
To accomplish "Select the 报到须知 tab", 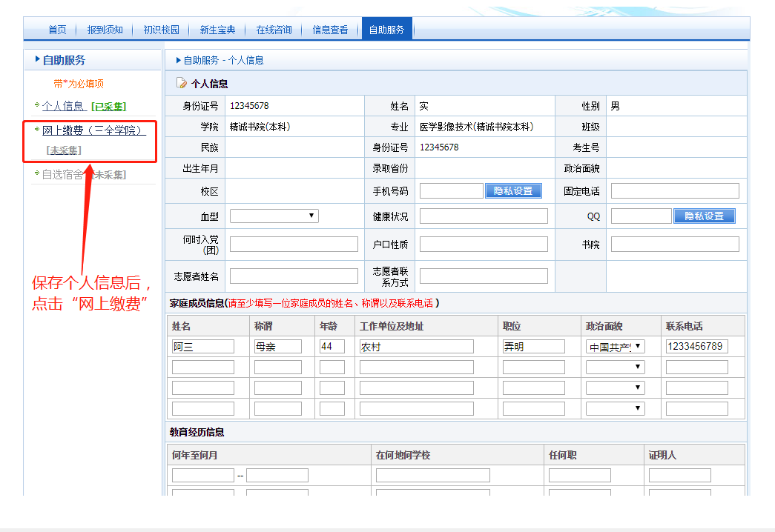I will (105, 30).
